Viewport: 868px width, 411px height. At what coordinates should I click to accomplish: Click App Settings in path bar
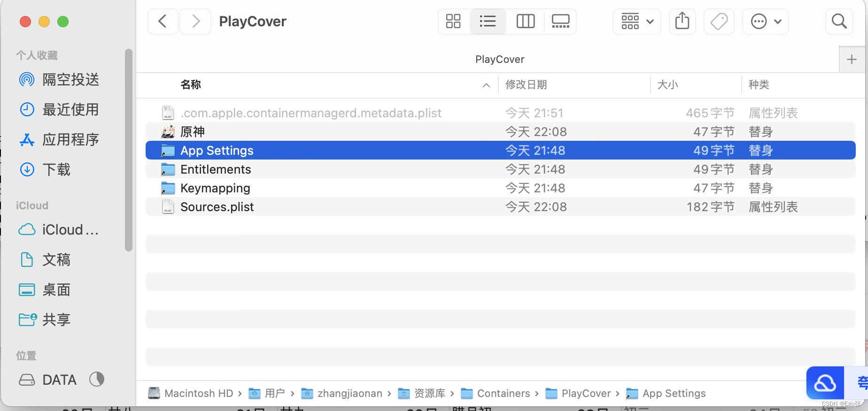click(666, 393)
